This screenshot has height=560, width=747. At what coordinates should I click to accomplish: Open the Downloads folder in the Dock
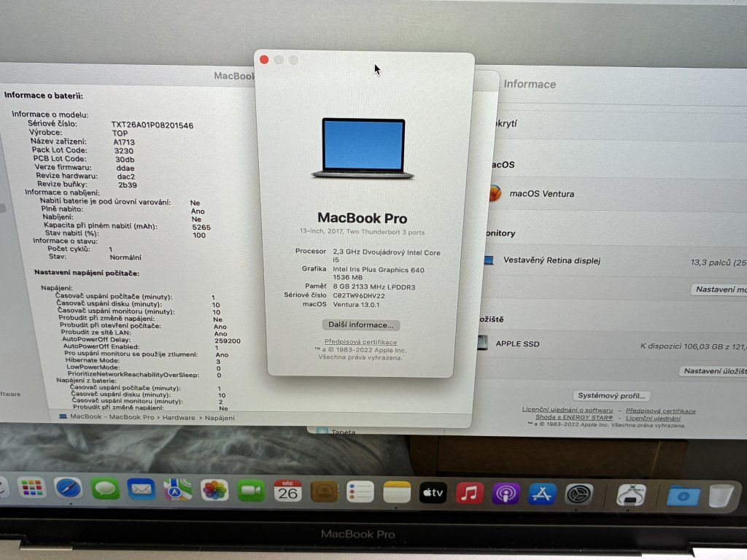tap(683, 496)
